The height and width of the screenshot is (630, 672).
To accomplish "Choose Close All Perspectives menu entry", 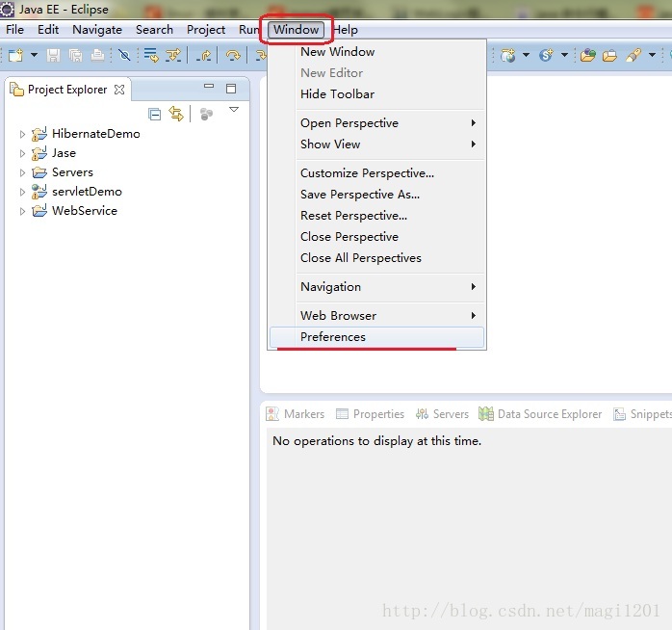I will (x=376, y=258).
